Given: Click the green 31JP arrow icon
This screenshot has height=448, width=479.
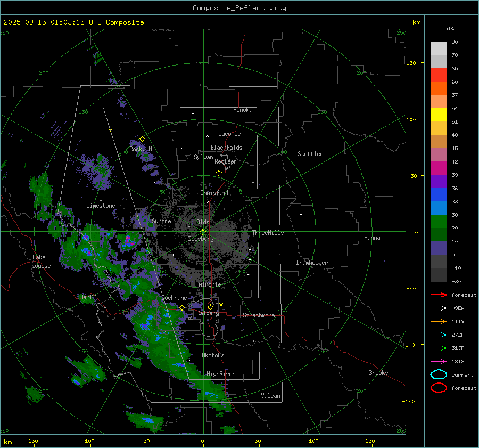Looking at the screenshot, I should point(439,348).
